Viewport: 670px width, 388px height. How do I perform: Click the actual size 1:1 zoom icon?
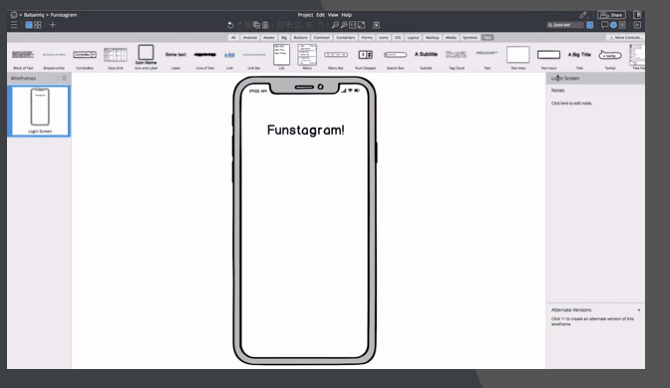coord(353,25)
